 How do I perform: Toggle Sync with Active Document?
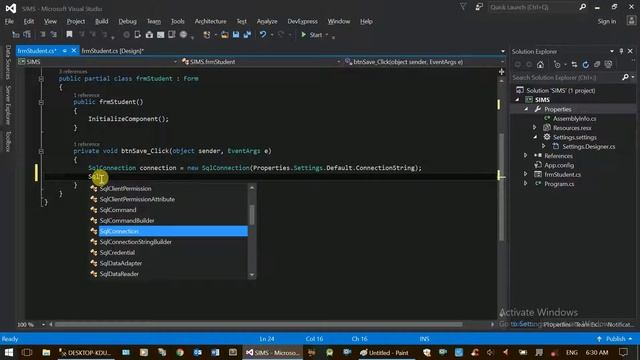click(x=574, y=64)
